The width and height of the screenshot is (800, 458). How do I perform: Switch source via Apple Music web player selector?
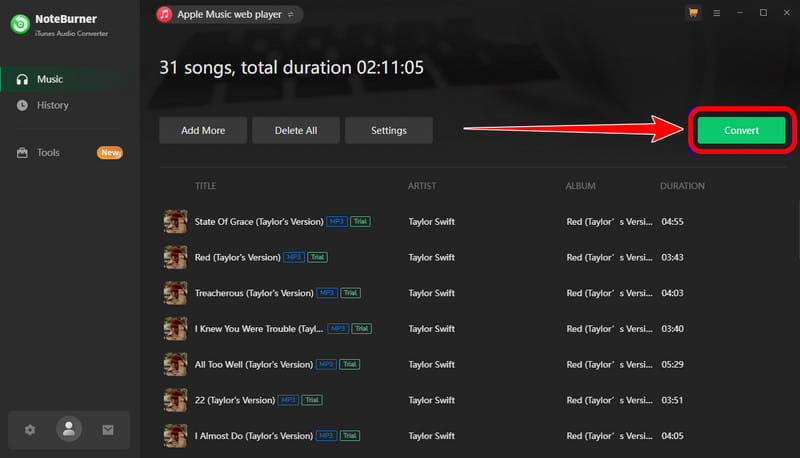[229, 14]
